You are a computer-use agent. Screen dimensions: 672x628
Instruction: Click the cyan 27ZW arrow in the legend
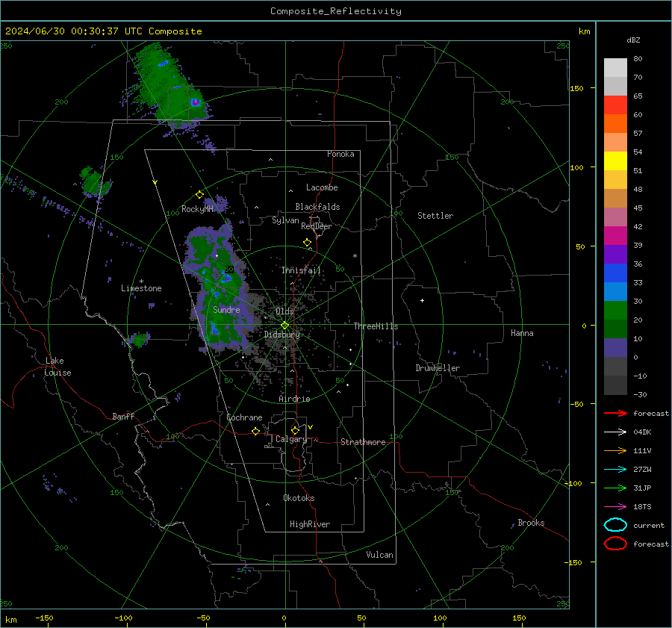click(615, 470)
